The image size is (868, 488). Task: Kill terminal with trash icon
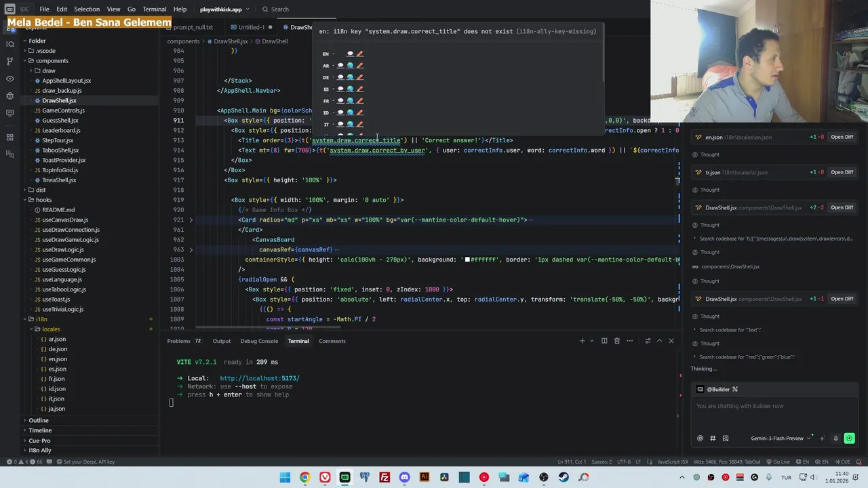(x=616, y=341)
